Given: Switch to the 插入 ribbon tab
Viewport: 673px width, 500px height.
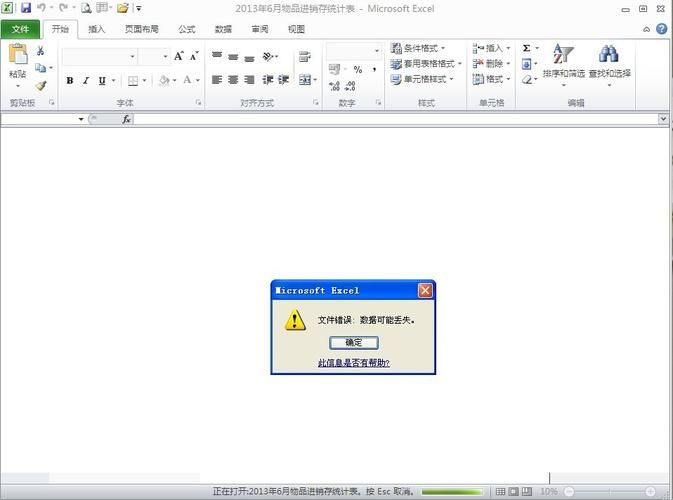Looking at the screenshot, I should point(96,29).
